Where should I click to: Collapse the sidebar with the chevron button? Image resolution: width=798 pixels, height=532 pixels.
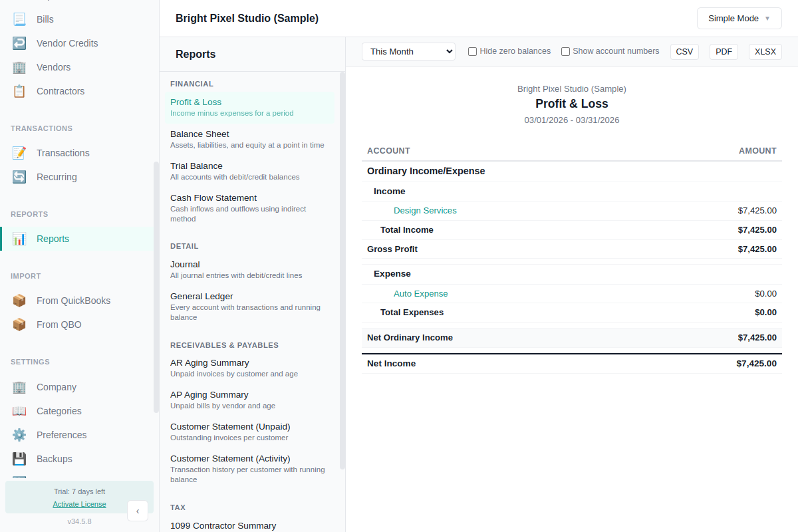point(138,511)
